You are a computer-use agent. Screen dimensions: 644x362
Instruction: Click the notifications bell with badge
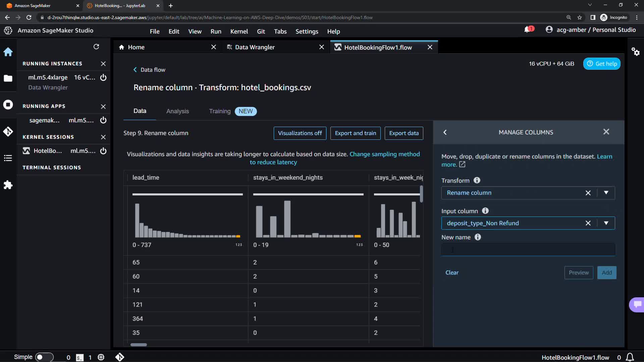coord(528,30)
